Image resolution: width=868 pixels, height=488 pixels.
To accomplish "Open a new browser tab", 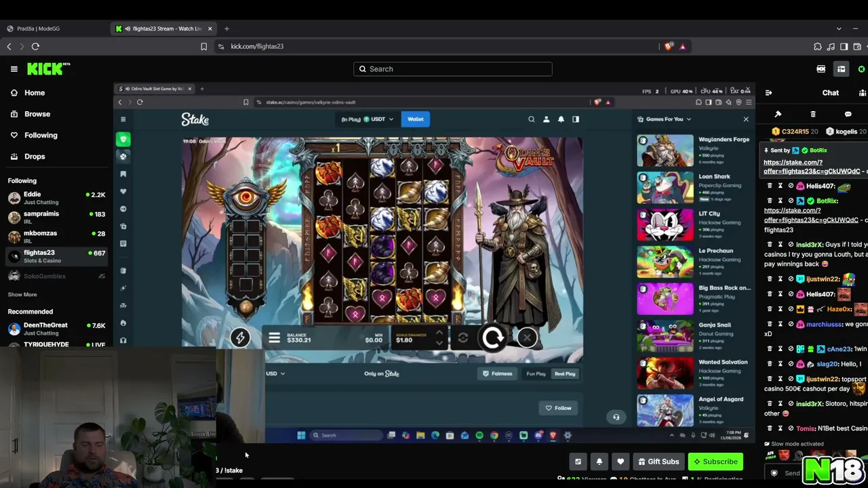I will [226, 28].
